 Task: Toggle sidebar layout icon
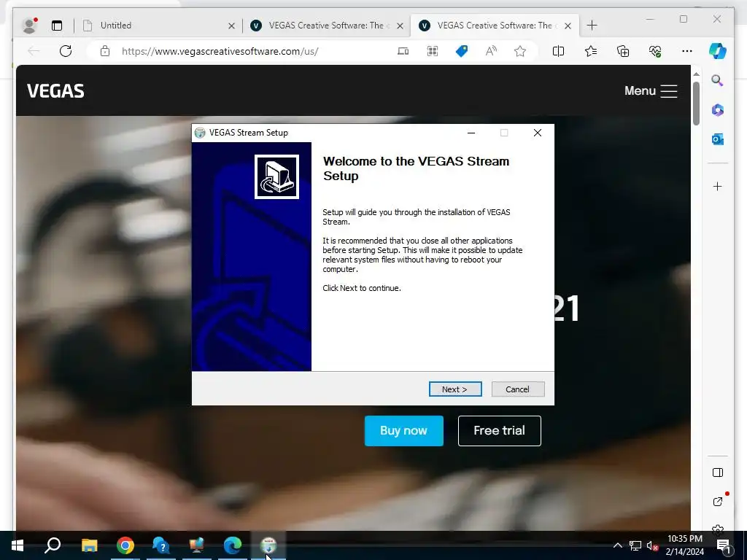click(x=718, y=472)
